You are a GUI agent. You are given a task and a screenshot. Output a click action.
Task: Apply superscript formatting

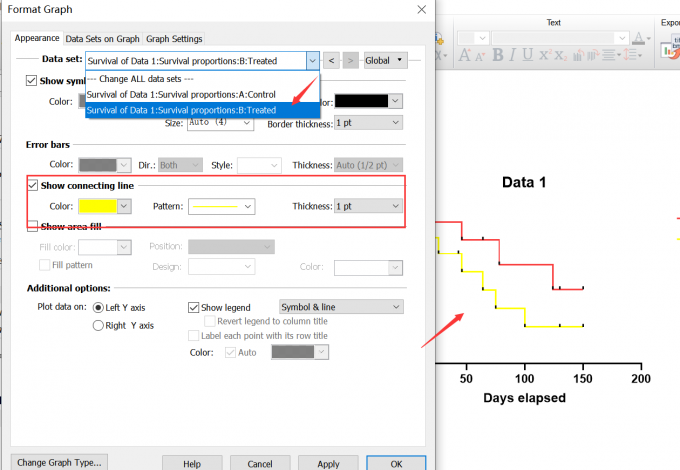click(544, 55)
